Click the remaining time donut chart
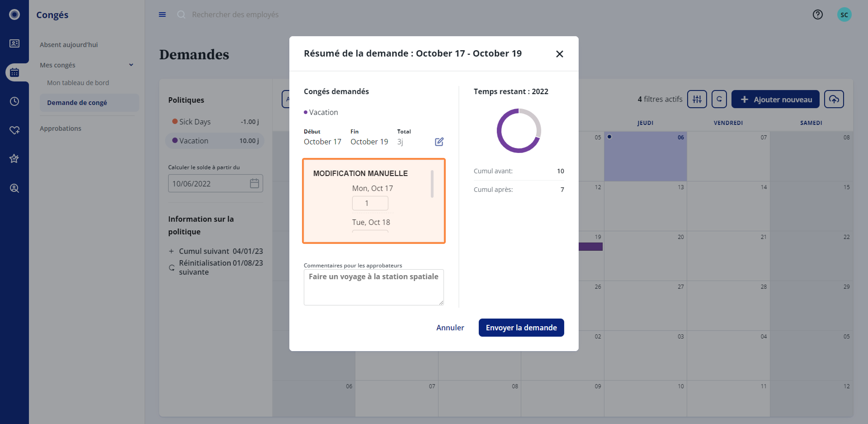 pyautogui.click(x=519, y=131)
